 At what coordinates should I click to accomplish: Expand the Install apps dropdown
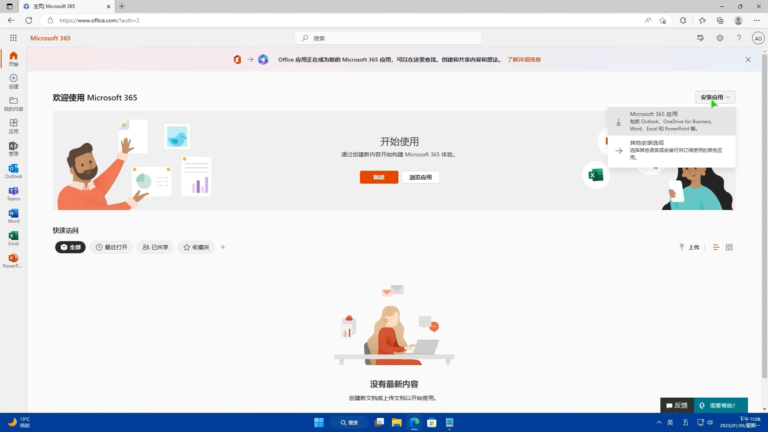tap(715, 97)
